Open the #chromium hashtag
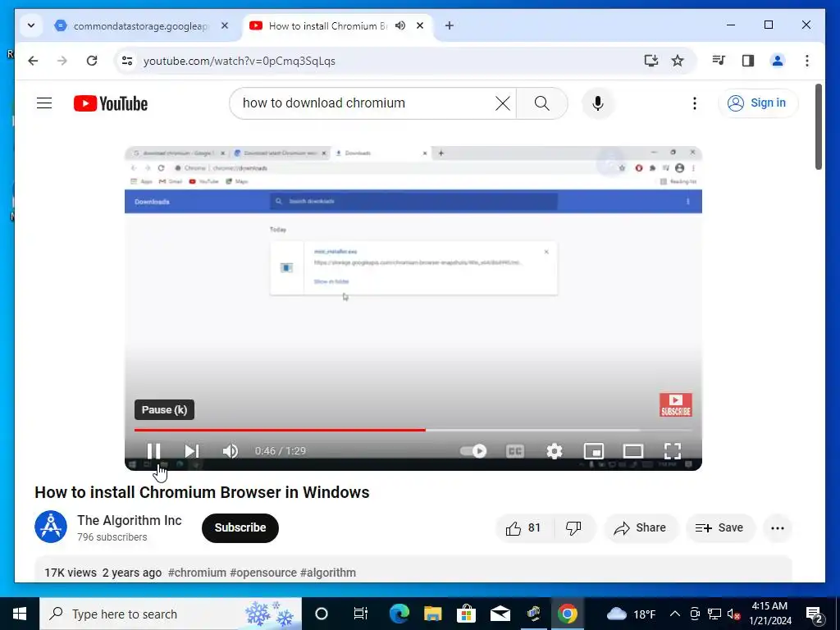Screen dimensions: 840x630 (197, 573)
